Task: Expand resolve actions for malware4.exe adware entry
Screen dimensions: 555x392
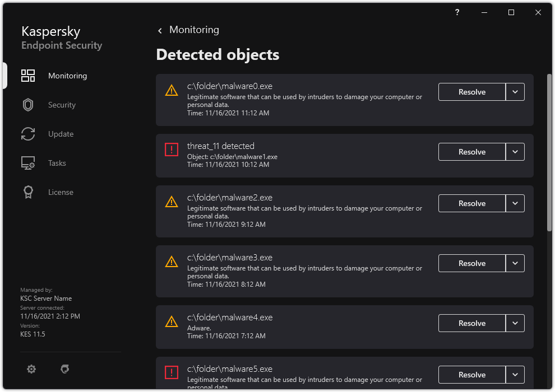Action: tap(515, 323)
